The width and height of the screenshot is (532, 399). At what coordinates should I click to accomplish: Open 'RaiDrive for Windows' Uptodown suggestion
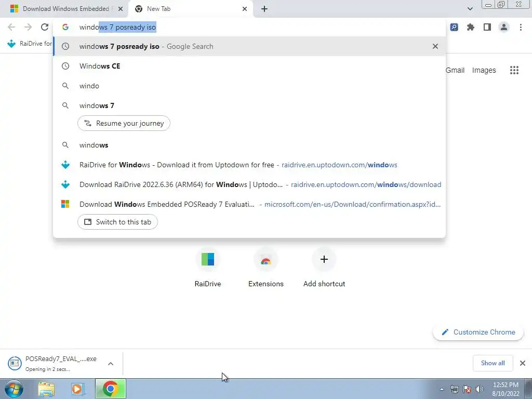(249, 165)
